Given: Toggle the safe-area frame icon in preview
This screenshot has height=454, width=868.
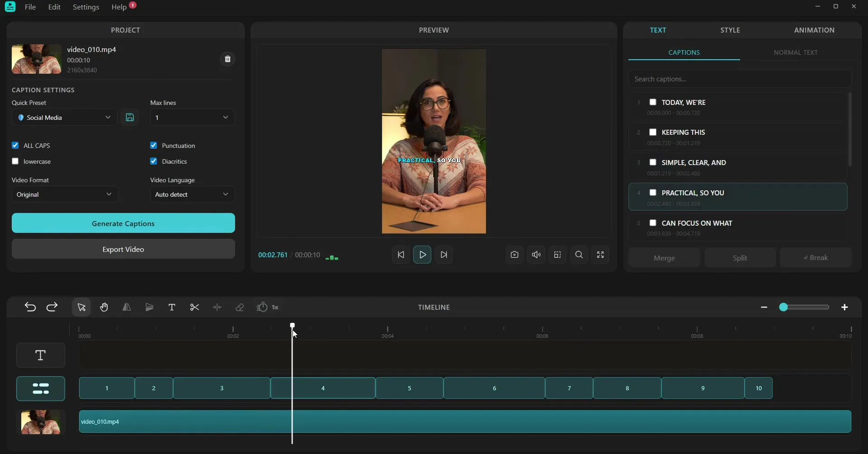Looking at the screenshot, I should (557, 255).
